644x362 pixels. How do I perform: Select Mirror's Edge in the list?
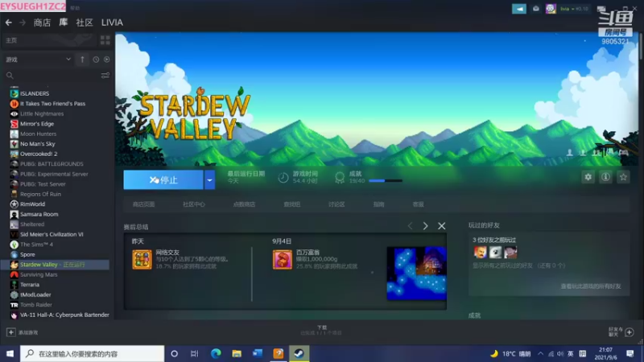(37, 124)
